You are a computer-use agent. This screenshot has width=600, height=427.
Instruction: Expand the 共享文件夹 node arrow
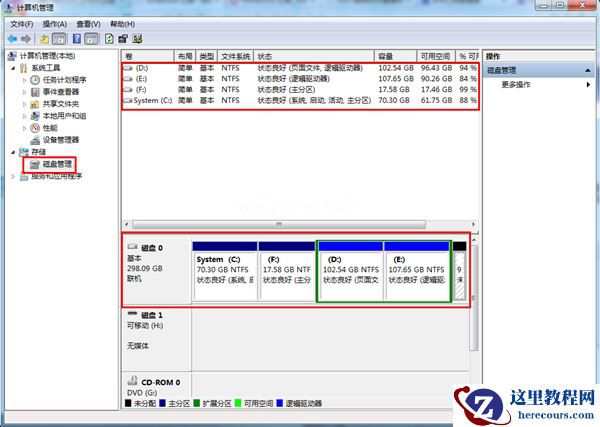(x=25, y=104)
